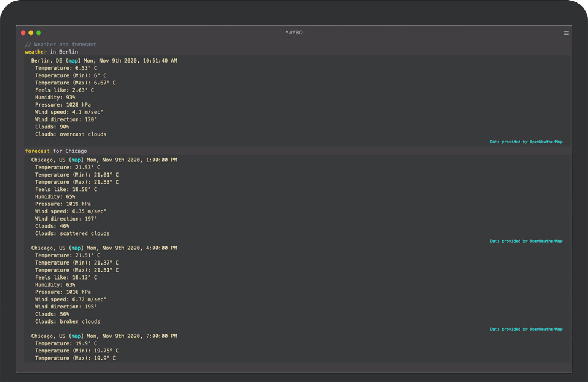
Task: Click the 'Pressure: 1028 hPa' line
Action: click(63, 105)
